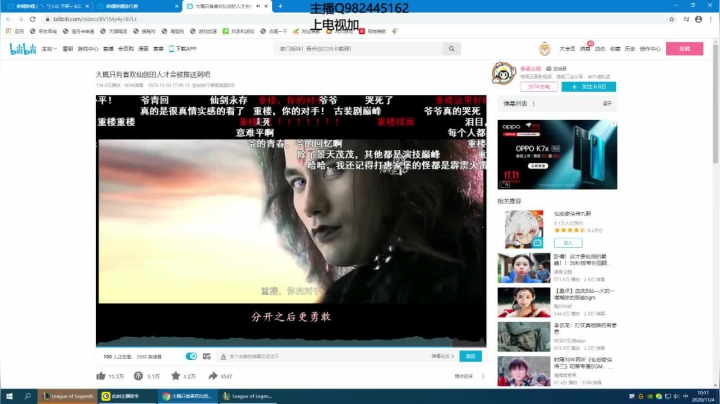Switch to the Chrome taskbar window
Viewport: 720px width, 404px height.
coord(189,396)
